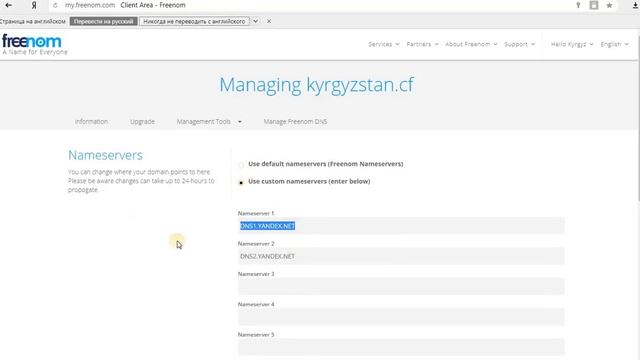This screenshot has width=640, height=360.
Task: Open the Support menu
Action: (519, 44)
